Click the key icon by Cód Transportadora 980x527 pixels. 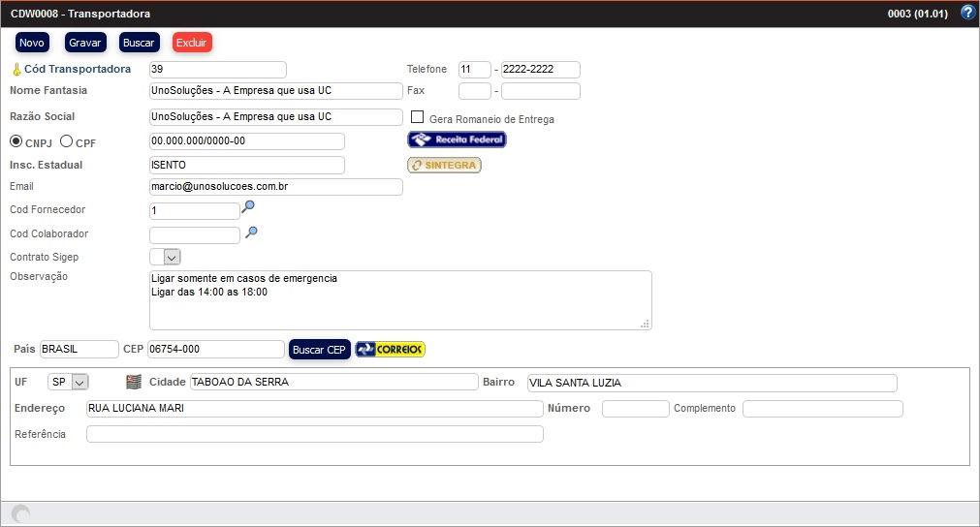[x=16, y=70]
